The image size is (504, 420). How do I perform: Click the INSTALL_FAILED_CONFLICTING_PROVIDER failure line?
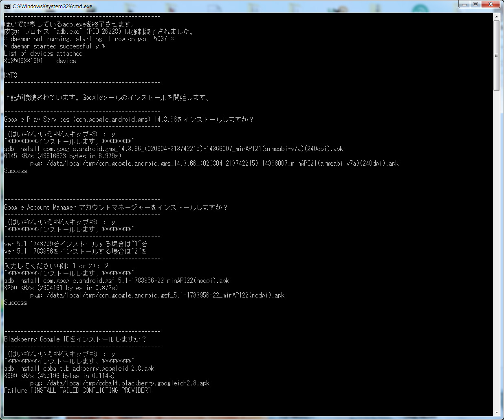(77, 390)
